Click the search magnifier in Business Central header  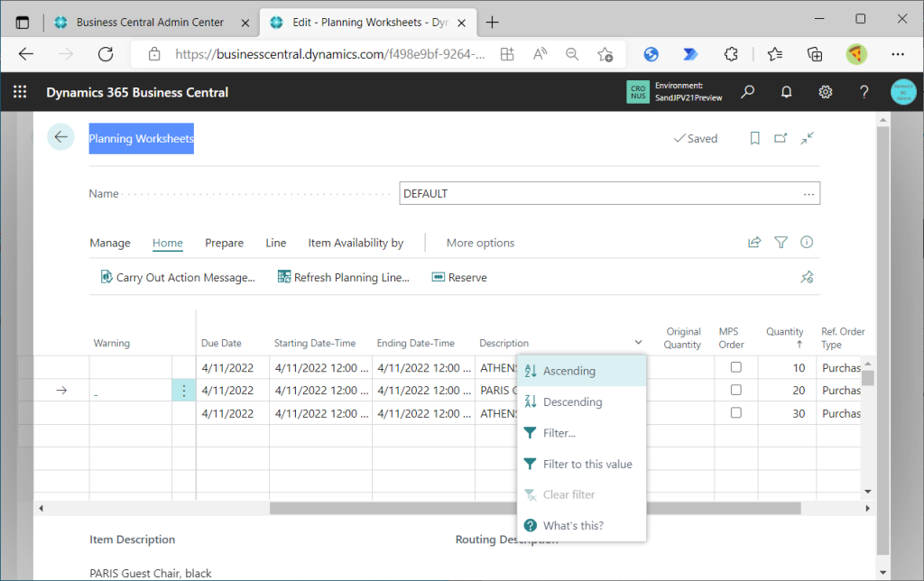747,92
